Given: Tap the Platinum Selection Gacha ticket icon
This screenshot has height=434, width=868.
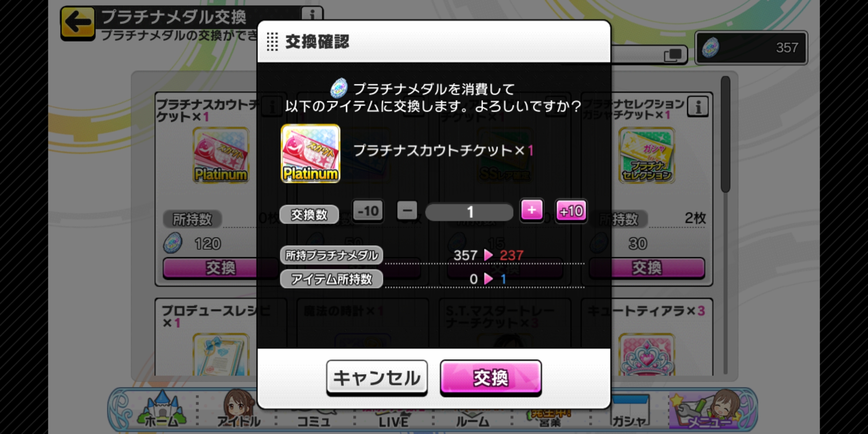Looking at the screenshot, I should 647,155.
